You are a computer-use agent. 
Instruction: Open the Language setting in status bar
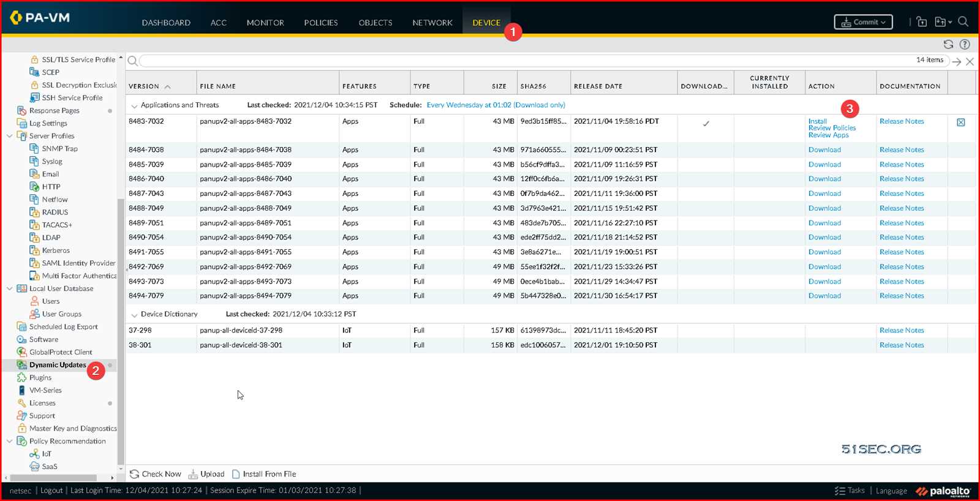pyautogui.click(x=891, y=491)
